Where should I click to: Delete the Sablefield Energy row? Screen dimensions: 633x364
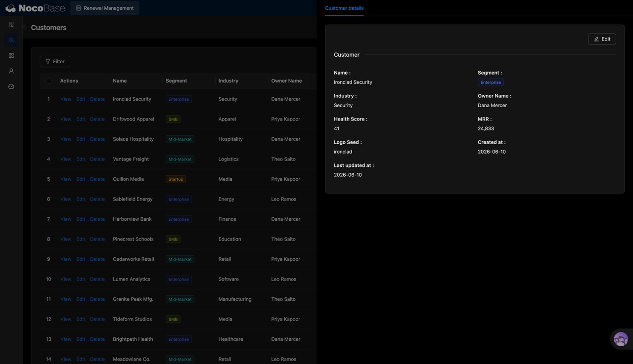(97, 199)
